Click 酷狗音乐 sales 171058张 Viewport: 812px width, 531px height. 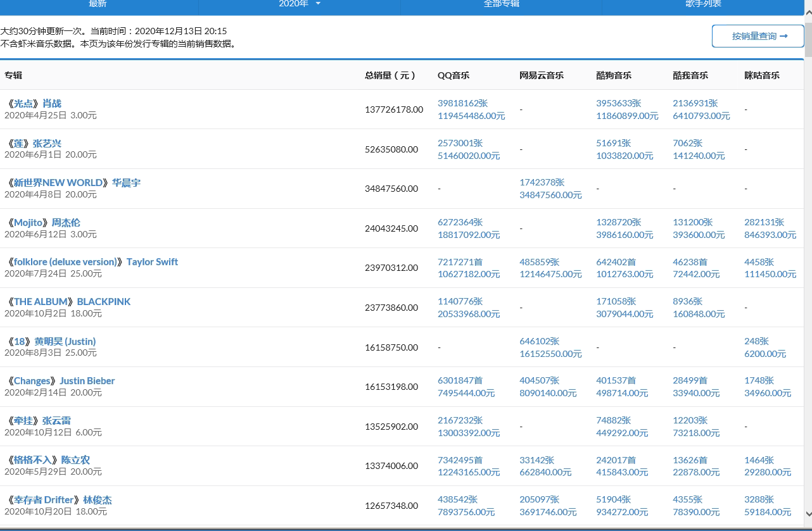[x=616, y=301]
